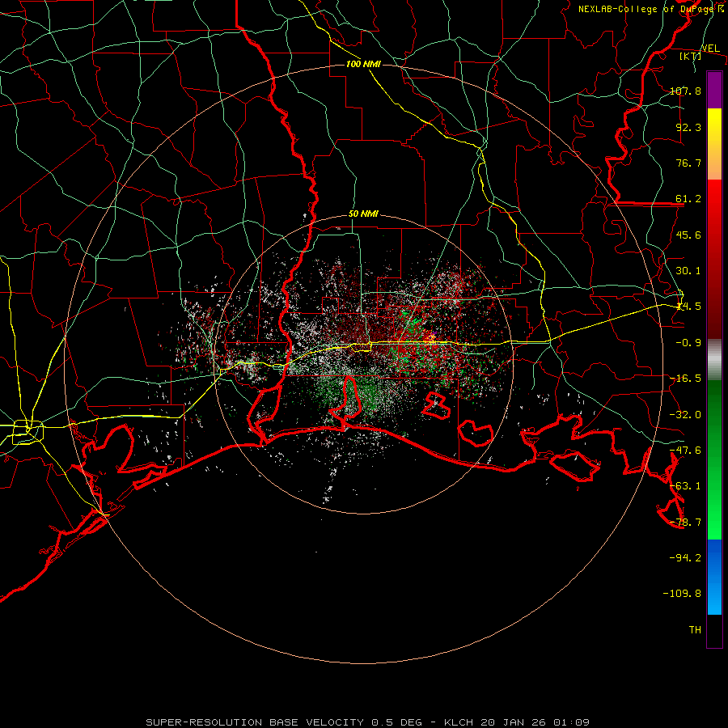The image size is (728, 728).
Task: Pick the gray segment of color scale
Action: pyautogui.click(x=714, y=360)
